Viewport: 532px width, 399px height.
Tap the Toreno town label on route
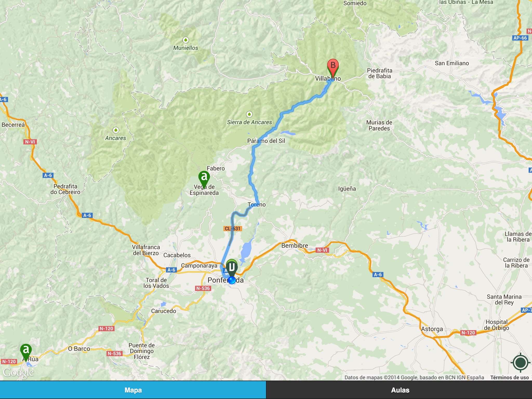point(257,204)
